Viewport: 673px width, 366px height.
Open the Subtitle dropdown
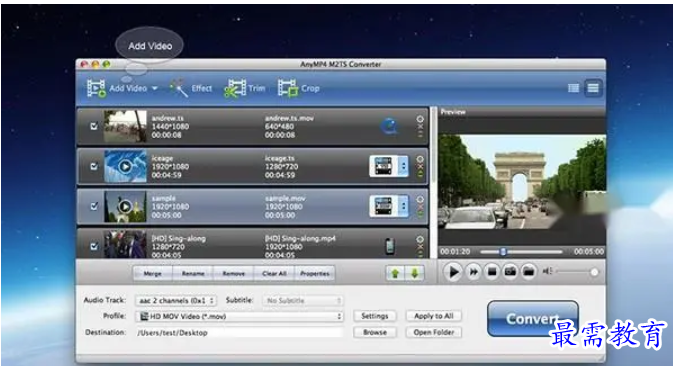click(x=303, y=300)
